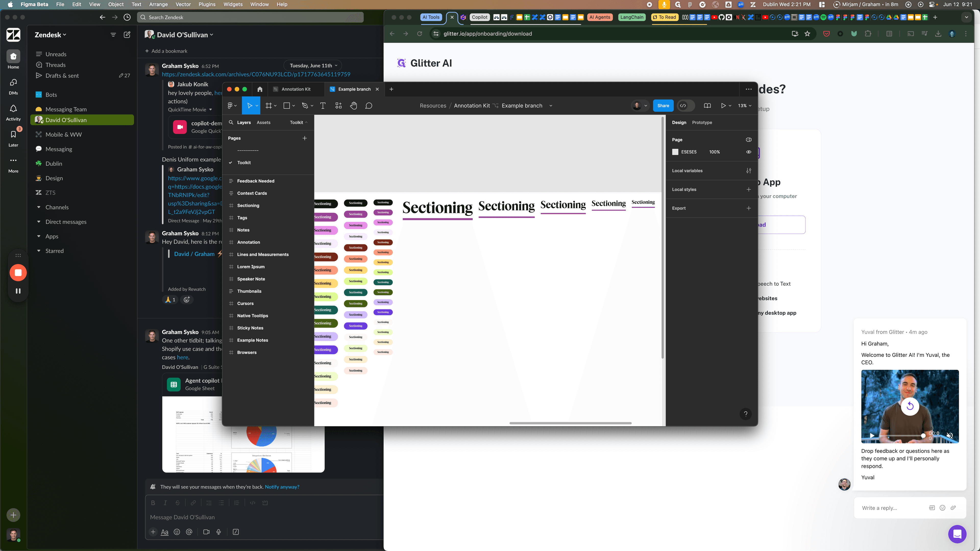Open the 13% zoom level dropdown
980x551 pixels.
pos(744,106)
